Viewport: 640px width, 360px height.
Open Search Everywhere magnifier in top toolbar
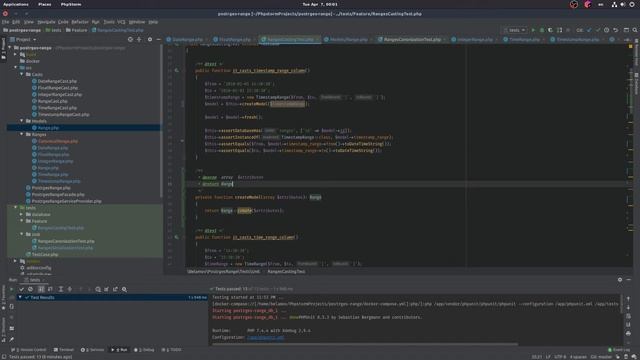click(x=635, y=30)
